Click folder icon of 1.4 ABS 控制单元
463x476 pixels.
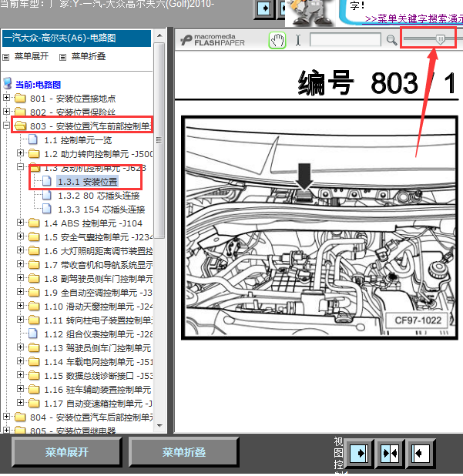(34, 223)
